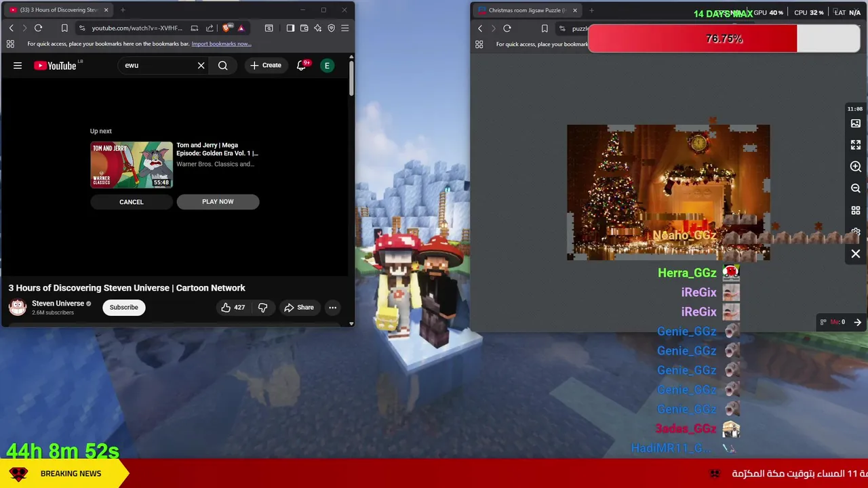
Task: Share the YouTube page link from address bar
Action: coord(210,28)
